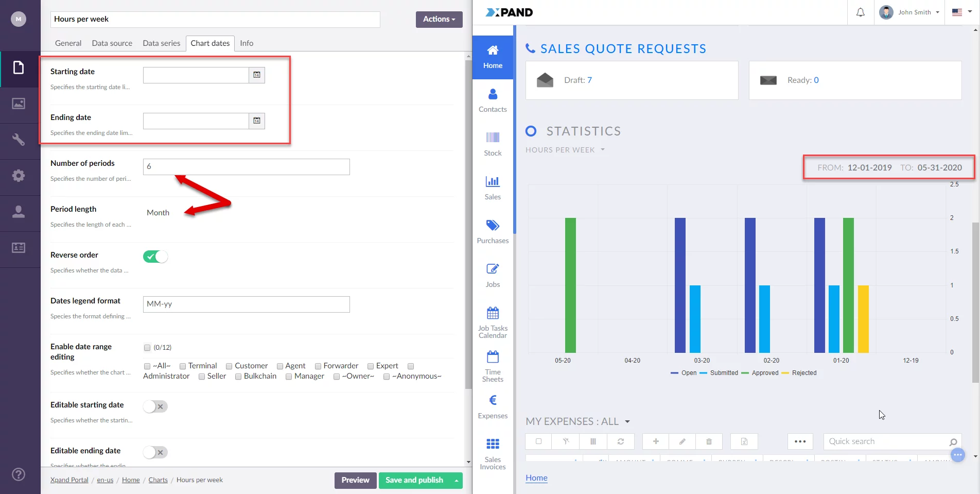
Task: Switch to the Data source tab
Action: (x=112, y=43)
